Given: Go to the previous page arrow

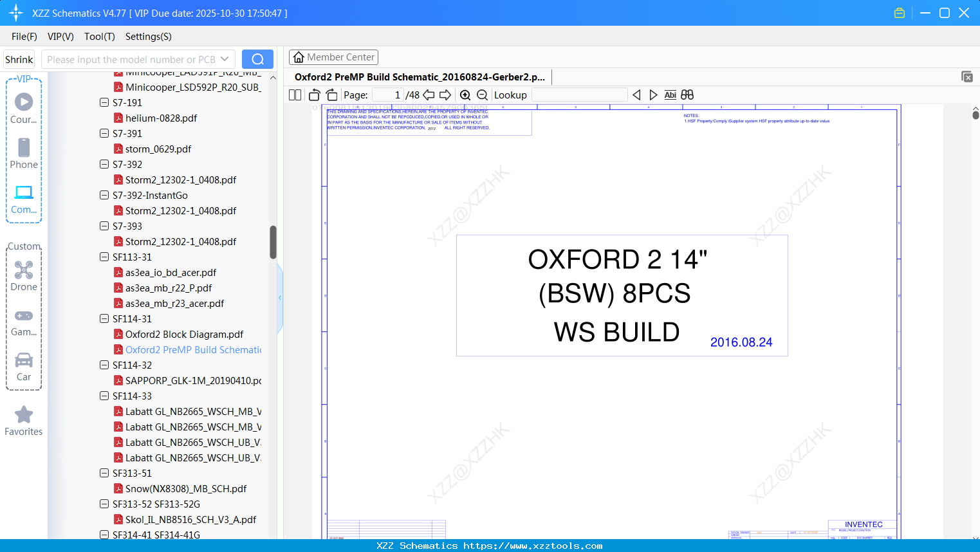Looking at the screenshot, I should pyautogui.click(x=429, y=95).
